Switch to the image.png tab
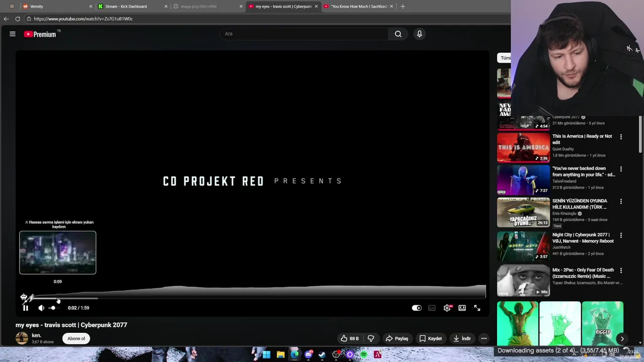The image size is (644, 362). pos(207,7)
